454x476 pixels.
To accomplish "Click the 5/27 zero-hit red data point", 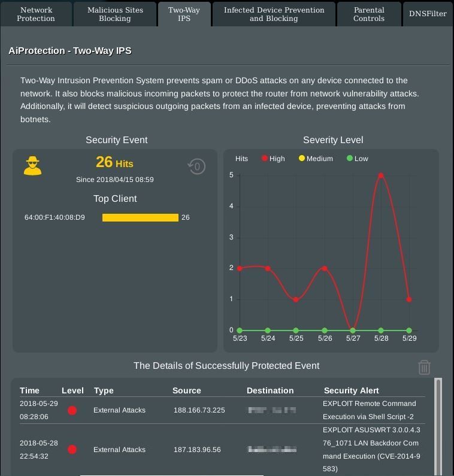I will click(x=353, y=330).
